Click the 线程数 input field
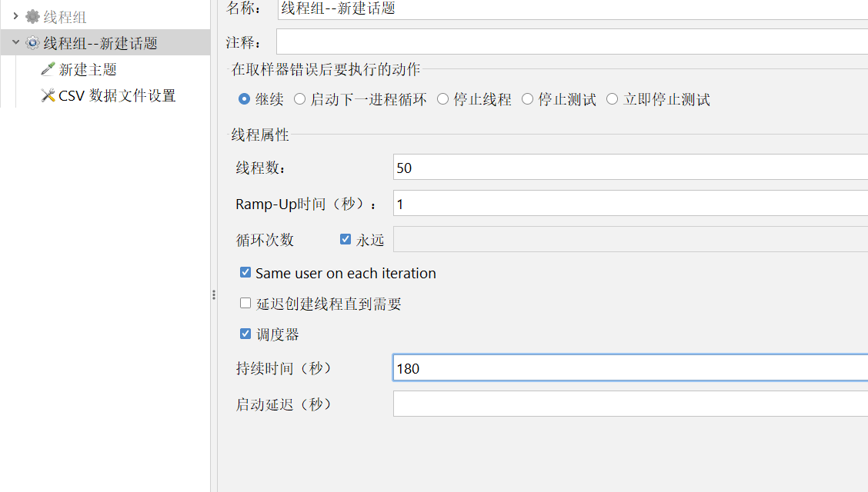The width and height of the screenshot is (868, 492). pos(629,167)
